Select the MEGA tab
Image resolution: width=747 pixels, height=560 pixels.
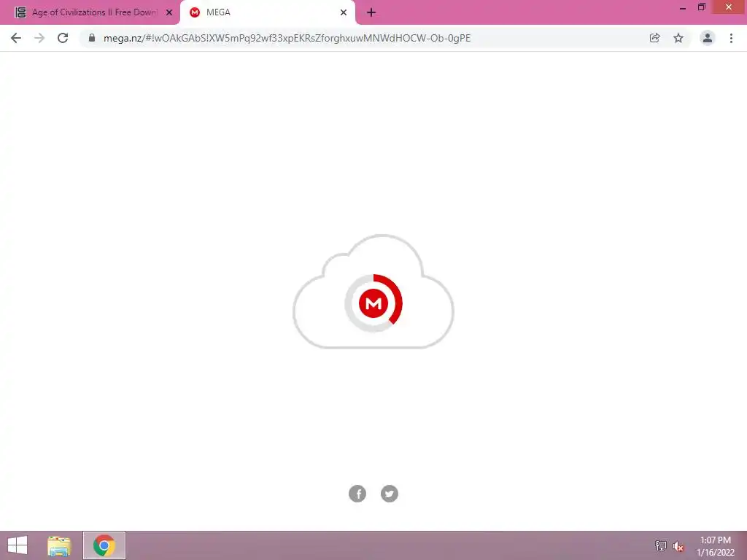click(x=268, y=12)
